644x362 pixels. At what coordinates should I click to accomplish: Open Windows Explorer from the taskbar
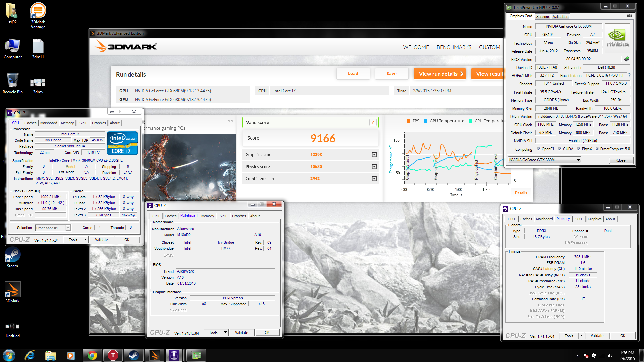pyautogui.click(x=50, y=355)
